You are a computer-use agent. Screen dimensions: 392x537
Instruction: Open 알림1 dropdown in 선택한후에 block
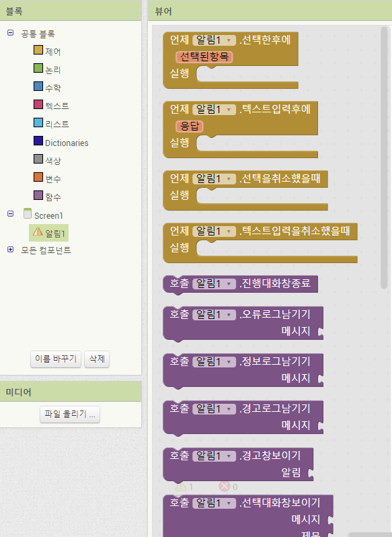click(x=214, y=40)
